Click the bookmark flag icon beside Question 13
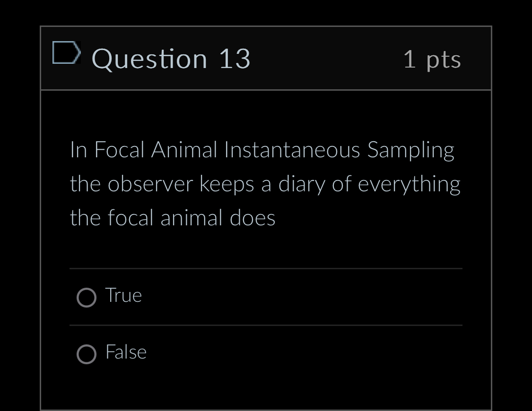 click(66, 52)
